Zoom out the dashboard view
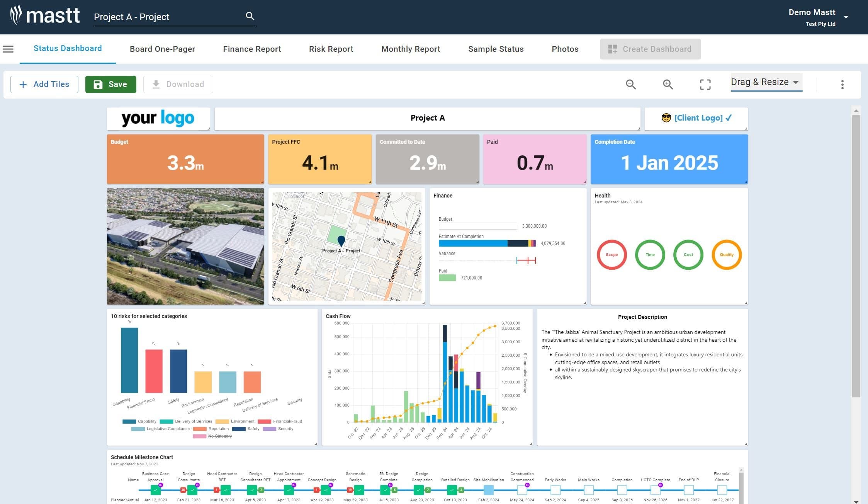This screenshot has height=504, width=868. 630,84
